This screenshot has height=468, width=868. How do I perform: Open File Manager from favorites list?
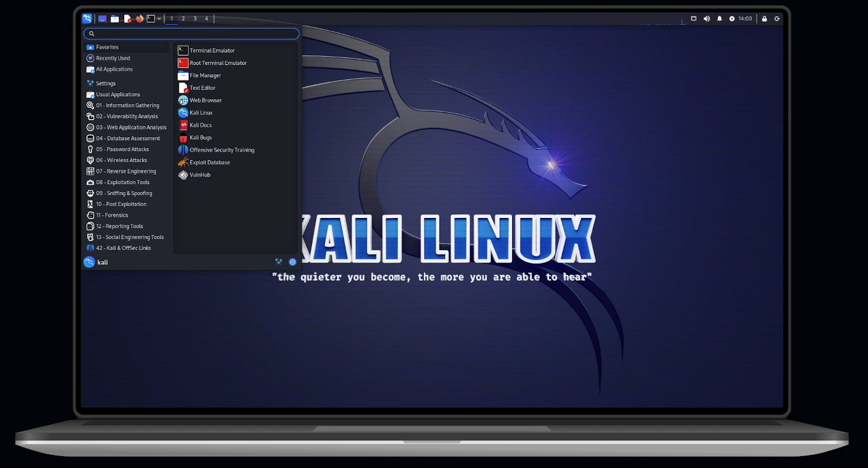(x=237, y=75)
